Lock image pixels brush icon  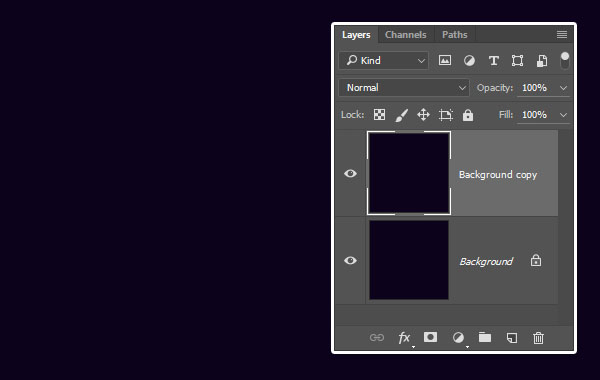coord(401,115)
